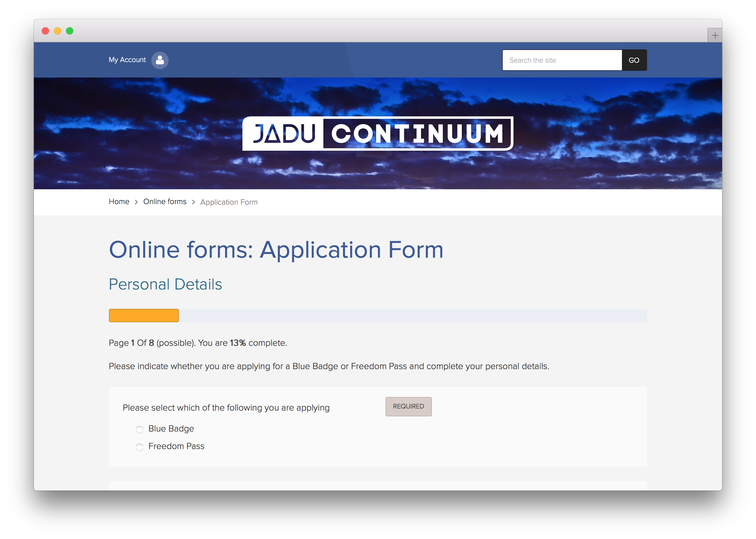Select the Blue Badge radio option
The width and height of the screenshot is (756, 539).
(140, 429)
